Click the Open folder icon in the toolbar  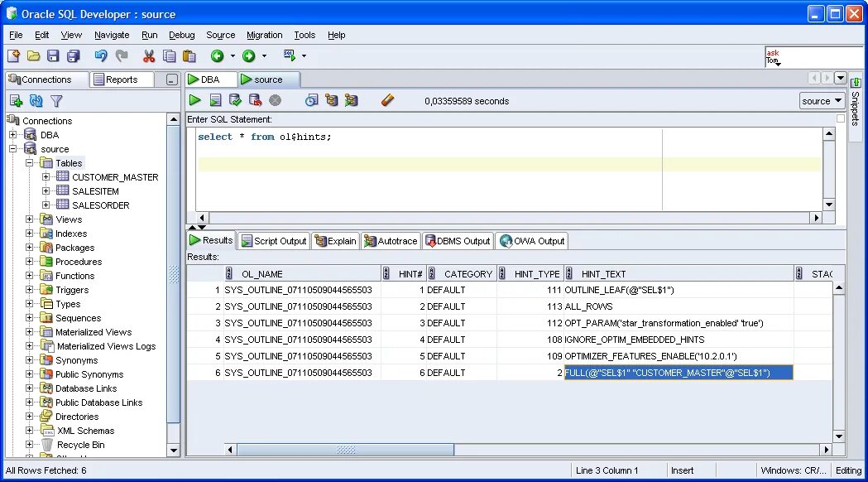34,55
